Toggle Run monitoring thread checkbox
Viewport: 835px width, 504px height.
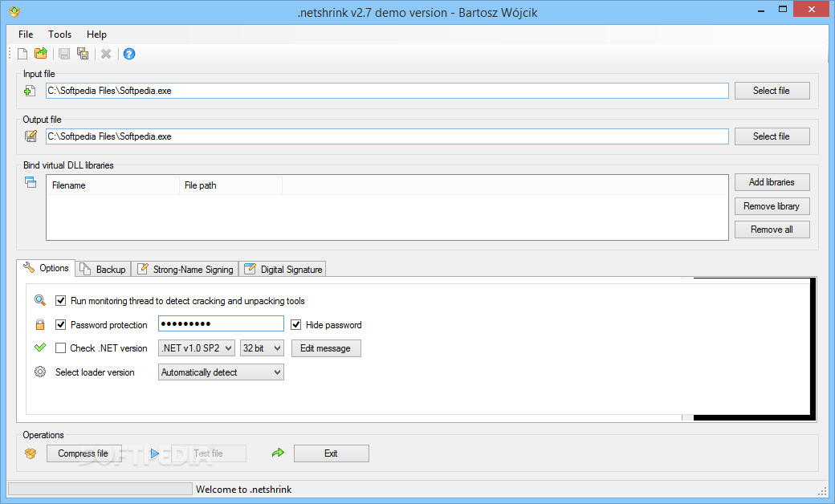click(x=61, y=301)
